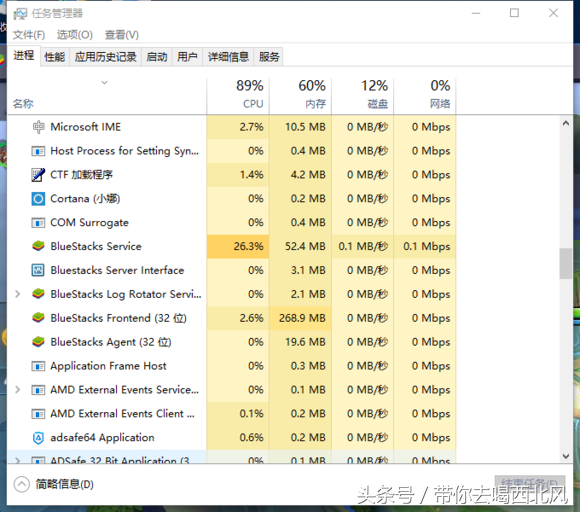Click the 简略信息(D) label
The height and width of the screenshot is (512, 580).
[65, 484]
